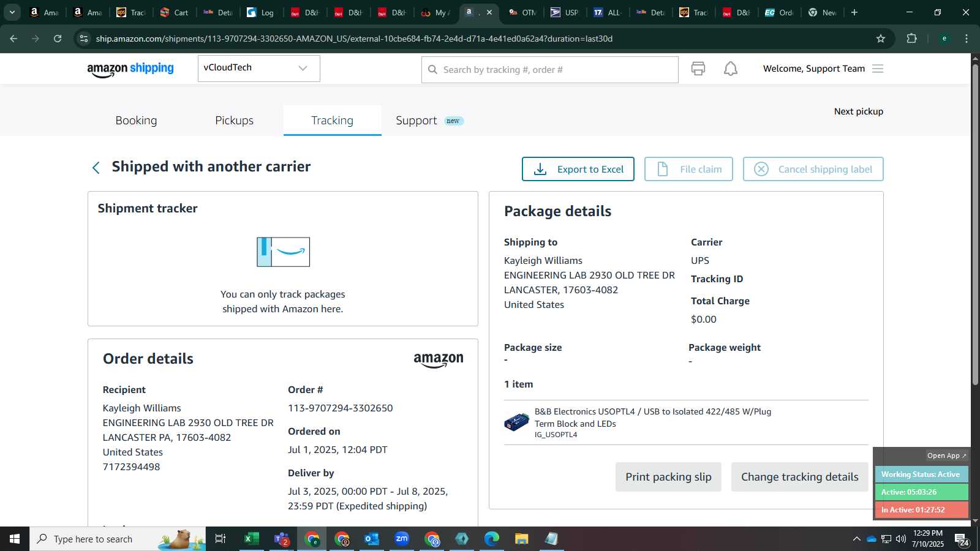Open the browser extensions puzzle icon

(x=912, y=39)
